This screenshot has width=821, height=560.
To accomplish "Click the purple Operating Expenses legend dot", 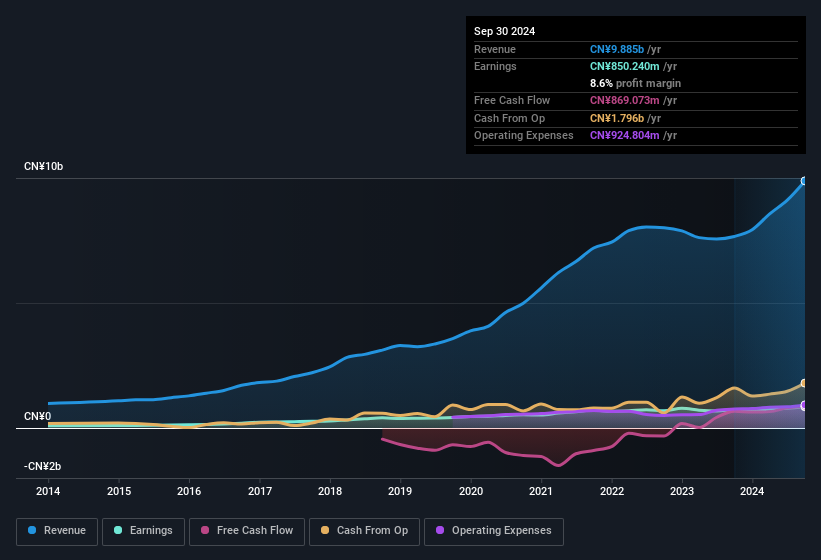I will [441, 531].
